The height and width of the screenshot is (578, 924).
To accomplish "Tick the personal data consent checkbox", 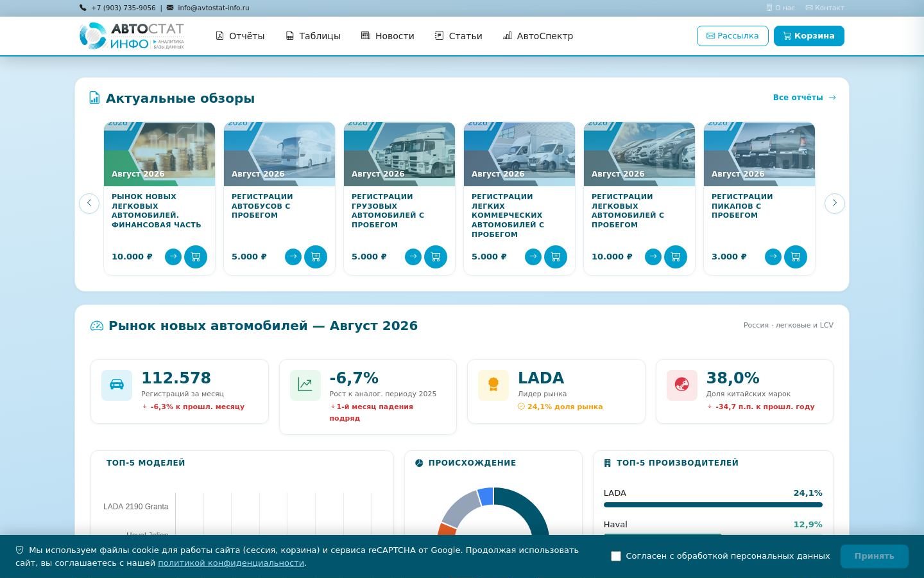I will pos(616,556).
